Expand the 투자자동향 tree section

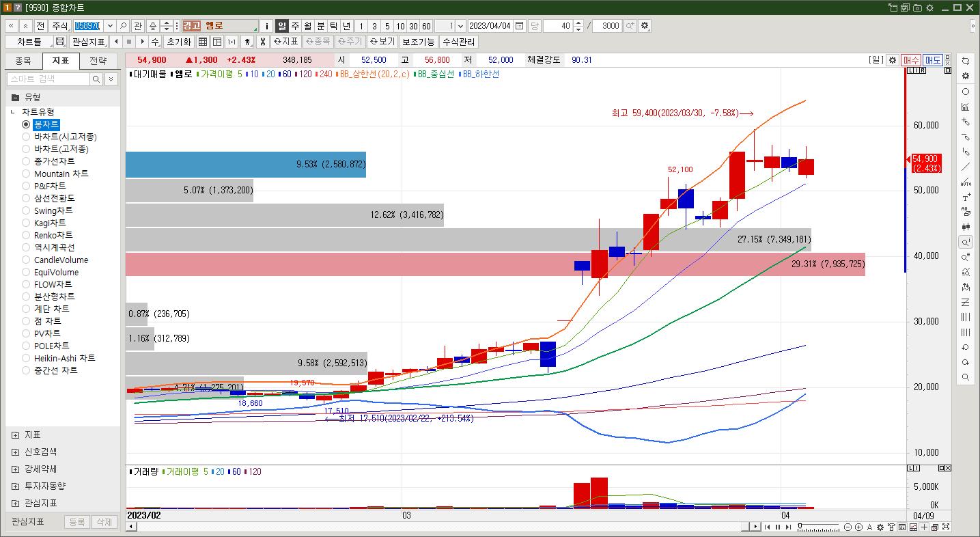[16, 486]
